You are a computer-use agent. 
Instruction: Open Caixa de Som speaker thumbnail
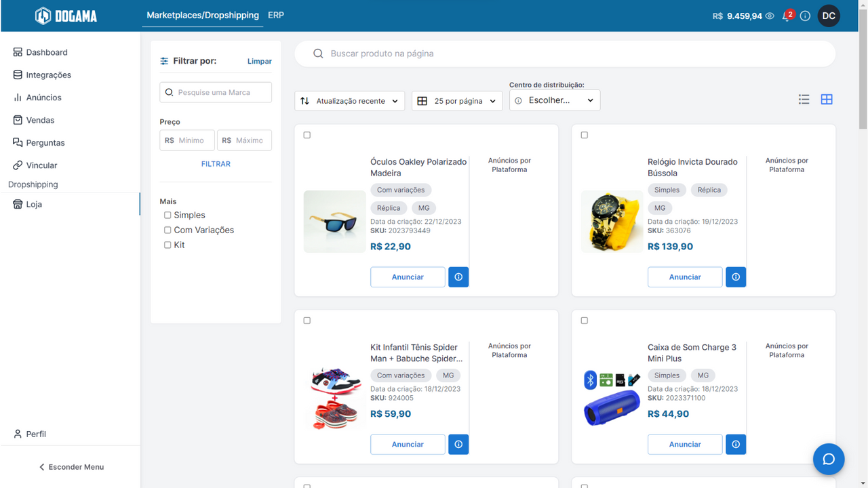612,399
